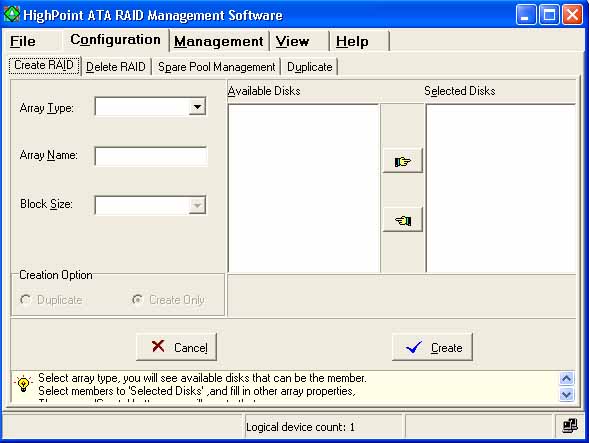Open the View menu

point(292,41)
